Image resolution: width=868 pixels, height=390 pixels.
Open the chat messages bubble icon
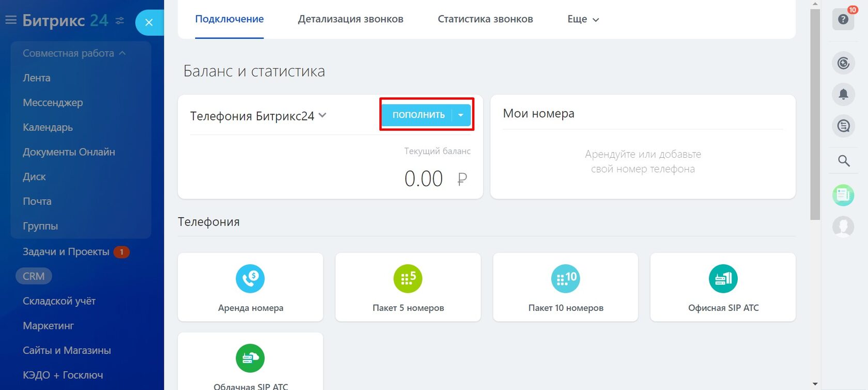(843, 126)
